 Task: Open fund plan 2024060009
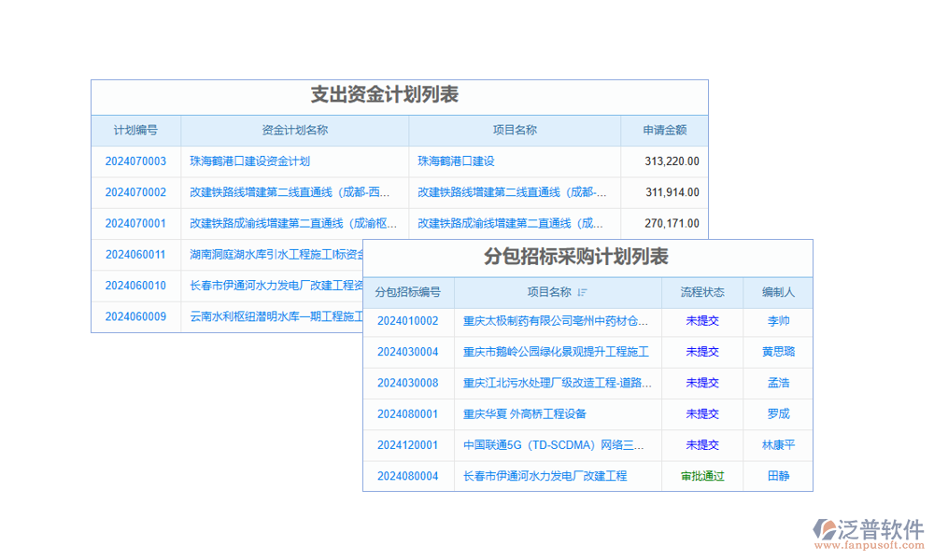coord(136,316)
